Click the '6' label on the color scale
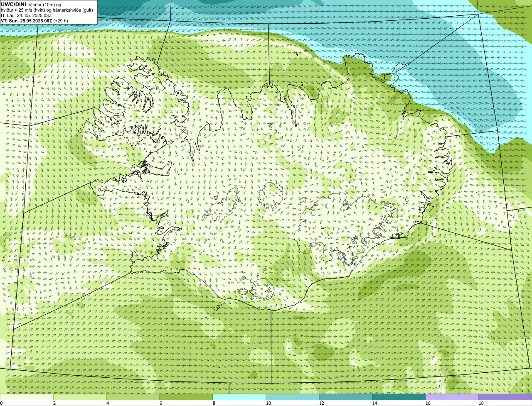532x406 pixels. [x=161, y=403]
